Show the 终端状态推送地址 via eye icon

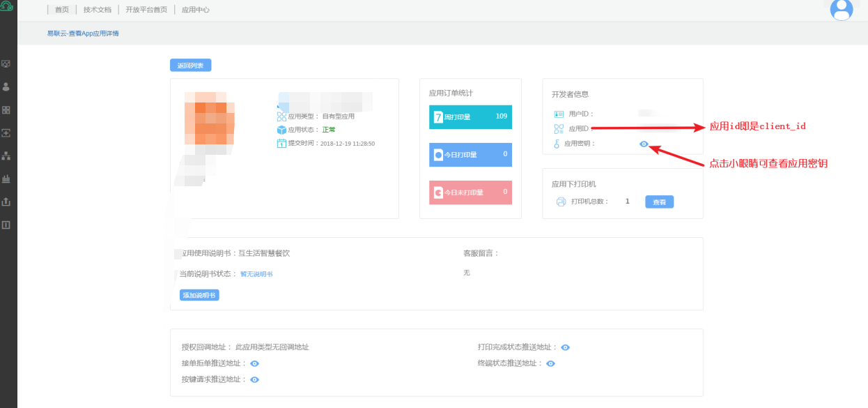550,363
